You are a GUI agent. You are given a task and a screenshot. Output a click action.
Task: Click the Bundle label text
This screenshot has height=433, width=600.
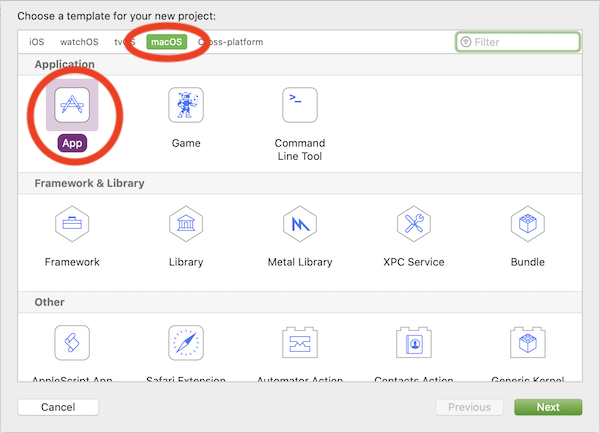[x=528, y=262]
